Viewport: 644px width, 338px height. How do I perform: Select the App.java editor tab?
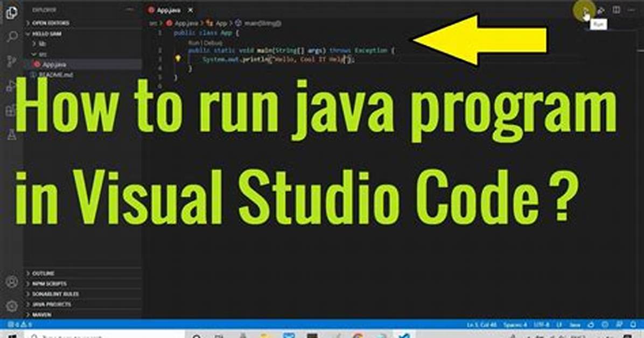170,10
